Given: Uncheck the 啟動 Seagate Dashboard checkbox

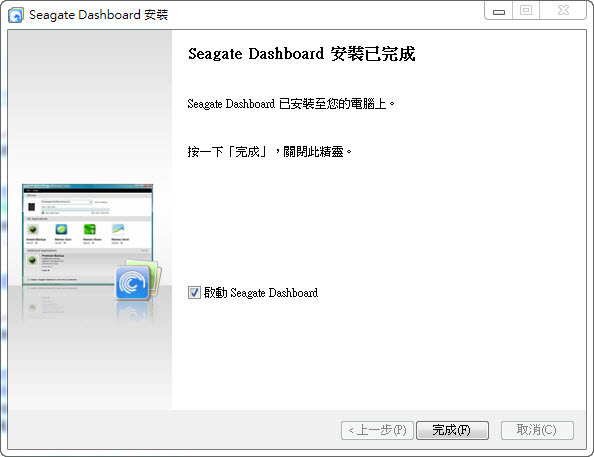Looking at the screenshot, I should tap(194, 293).
